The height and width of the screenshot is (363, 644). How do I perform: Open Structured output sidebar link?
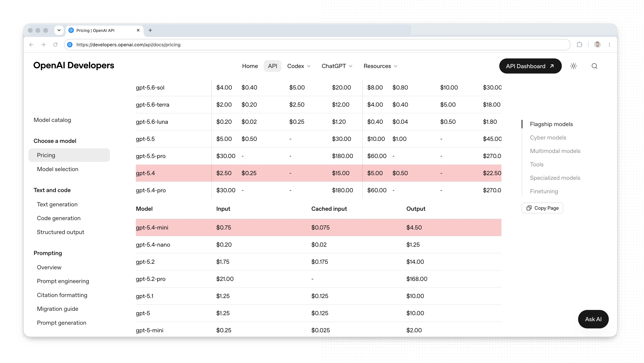click(x=61, y=232)
